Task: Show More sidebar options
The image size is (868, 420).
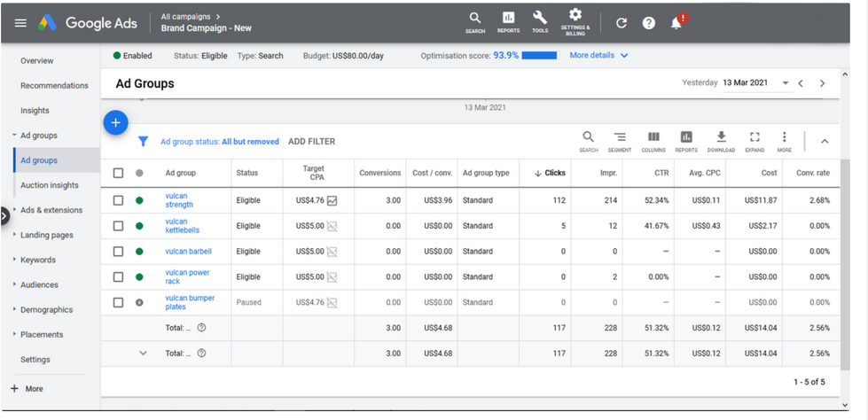Action: (27, 389)
